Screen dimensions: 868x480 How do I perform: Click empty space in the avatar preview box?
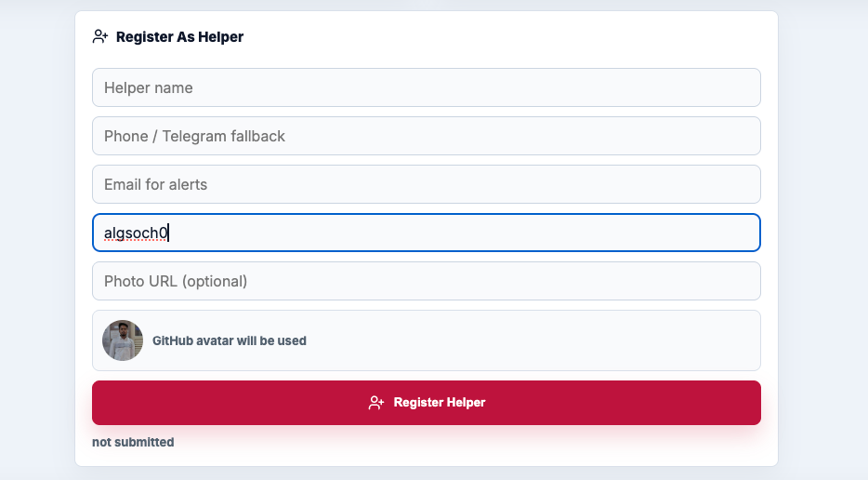click(532, 340)
